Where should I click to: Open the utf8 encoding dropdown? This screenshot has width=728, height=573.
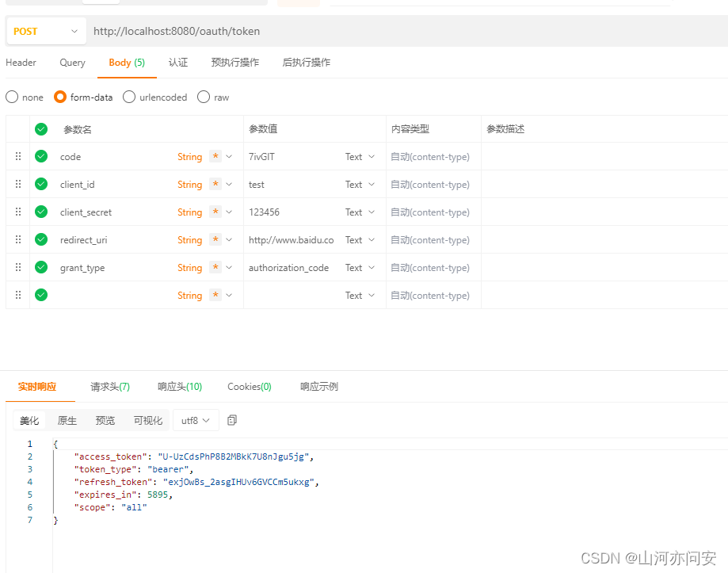[x=196, y=420]
